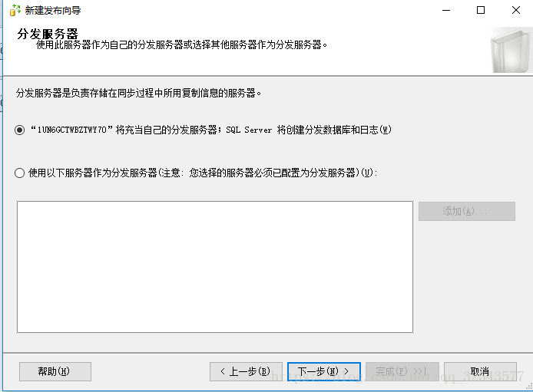Click the server book graphic in header
Viewport: 533px width, 392px height.
(x=511, y=50)
